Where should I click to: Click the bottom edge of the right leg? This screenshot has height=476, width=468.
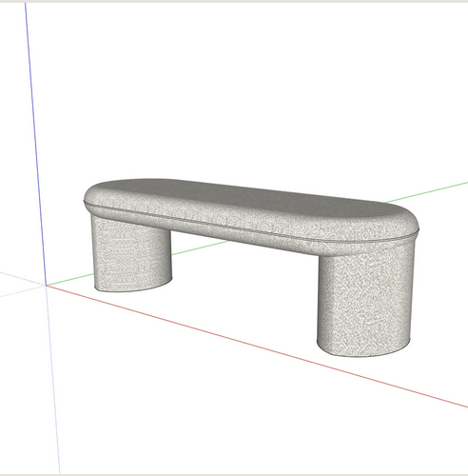(364, 353)
